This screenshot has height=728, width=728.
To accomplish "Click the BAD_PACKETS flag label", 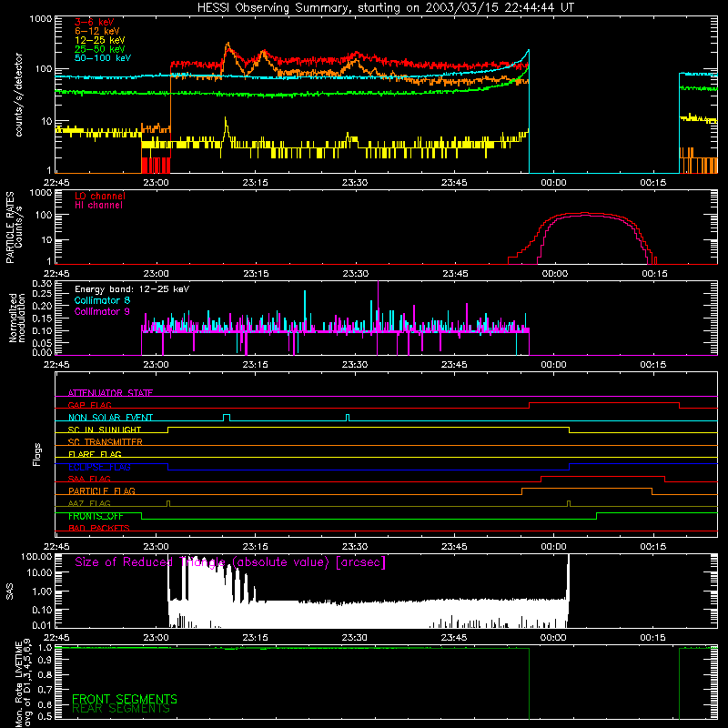I will [x=99, y=528].
